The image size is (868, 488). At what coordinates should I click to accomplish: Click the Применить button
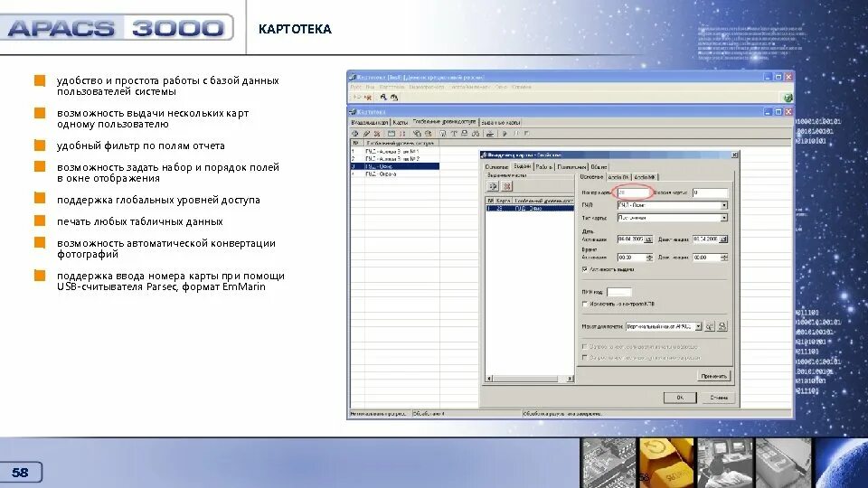pos(714,376)
